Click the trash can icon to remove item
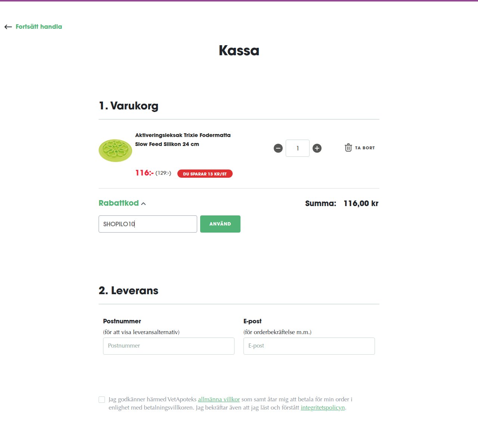Image resolution: width=478 pixels, height=448 pixels. 348,147
